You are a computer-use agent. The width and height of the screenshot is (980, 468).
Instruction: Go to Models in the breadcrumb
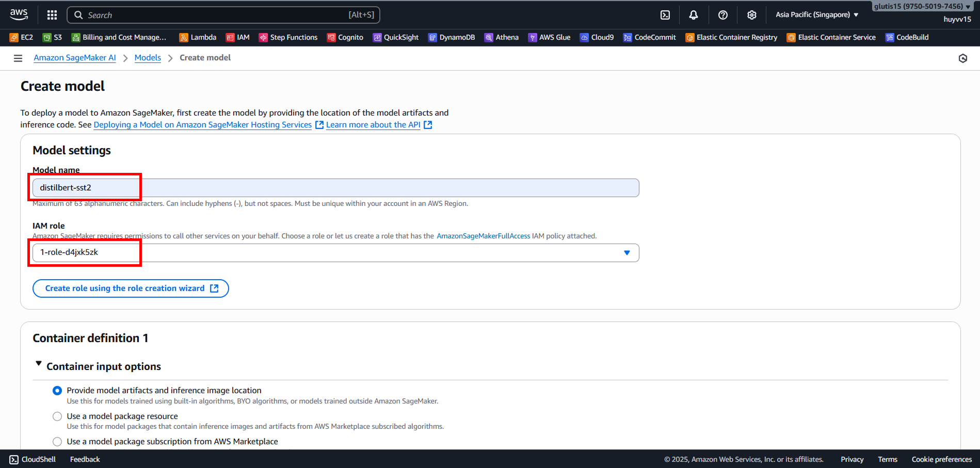pyautogui.click(x=148, y=58)
